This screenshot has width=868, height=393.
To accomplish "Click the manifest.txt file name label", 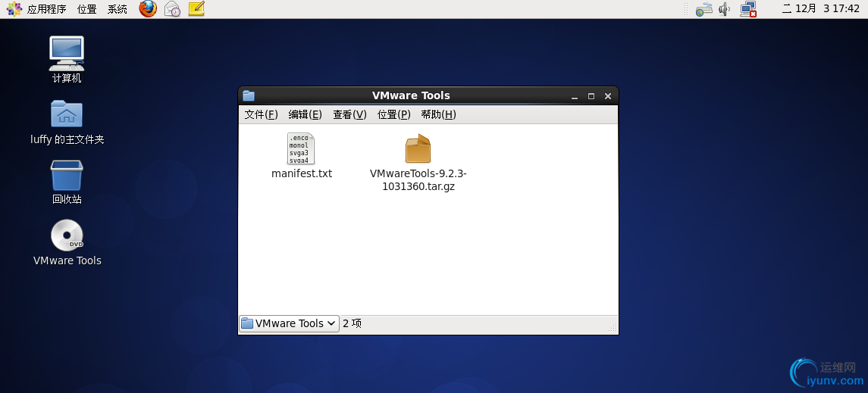I will pyautogui.click(x=302, y=173).
